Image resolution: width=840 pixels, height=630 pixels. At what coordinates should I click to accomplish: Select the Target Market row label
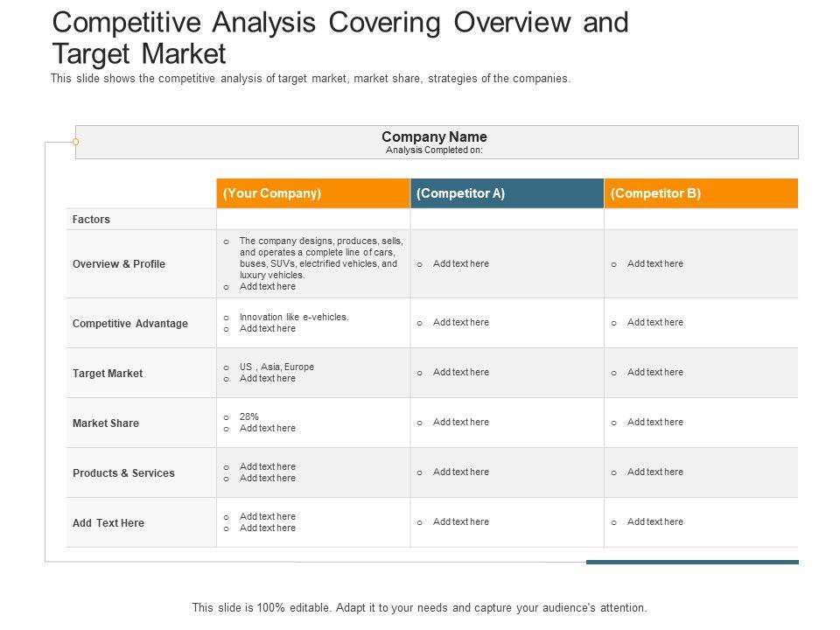click(x=108, y=374)
